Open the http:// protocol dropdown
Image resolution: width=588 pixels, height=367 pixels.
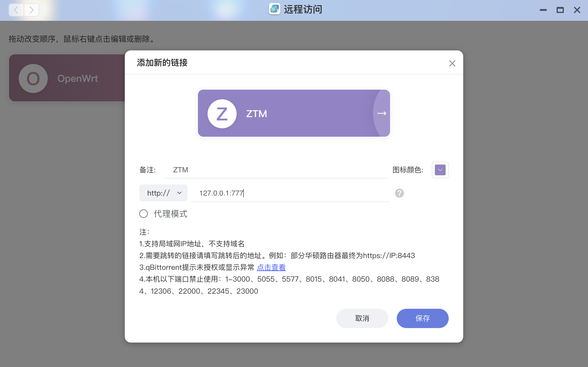pyautogui.click(x=163, y=193)
